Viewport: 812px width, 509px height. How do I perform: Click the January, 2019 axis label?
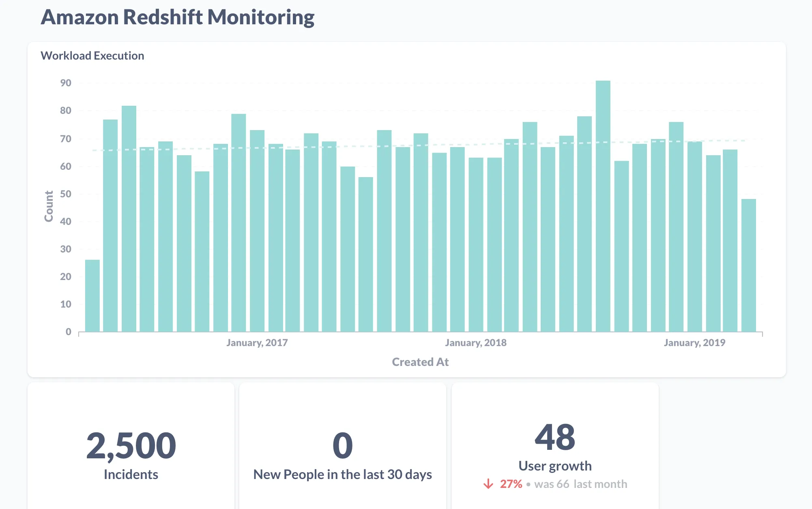click(694, 343)
